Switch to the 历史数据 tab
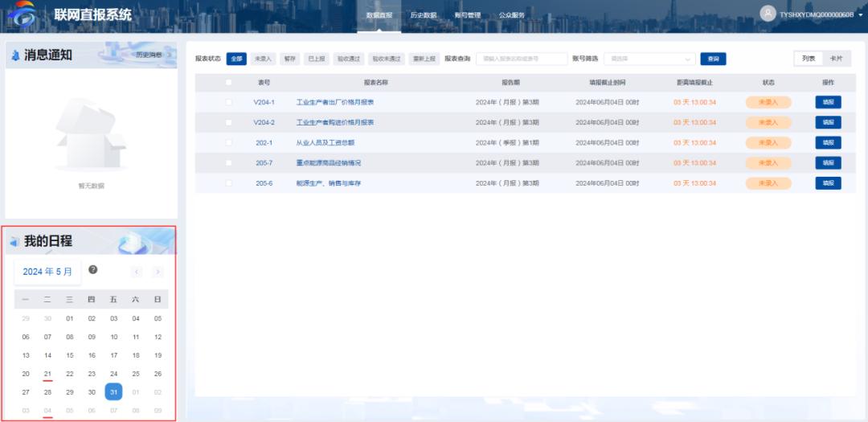Image resolution: width=868 pixels, height=422 pixels. (424, 15)
